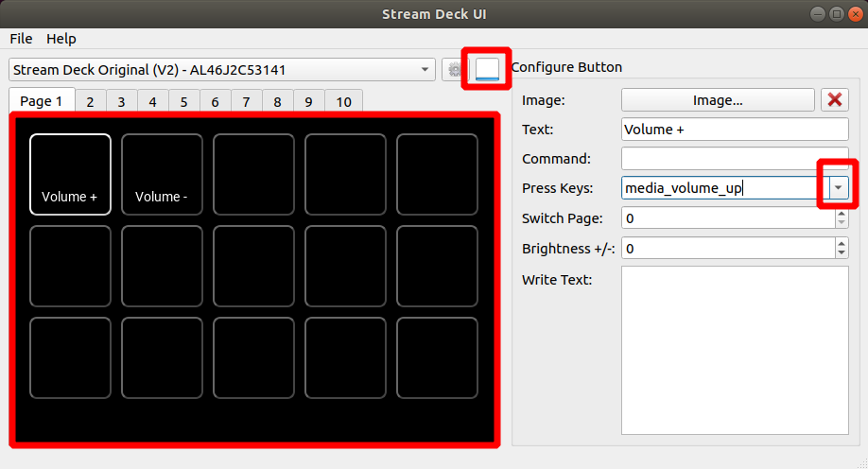Switch to page tab 8
This screenshot has height=469, width=868.
(x=277, y=102)
